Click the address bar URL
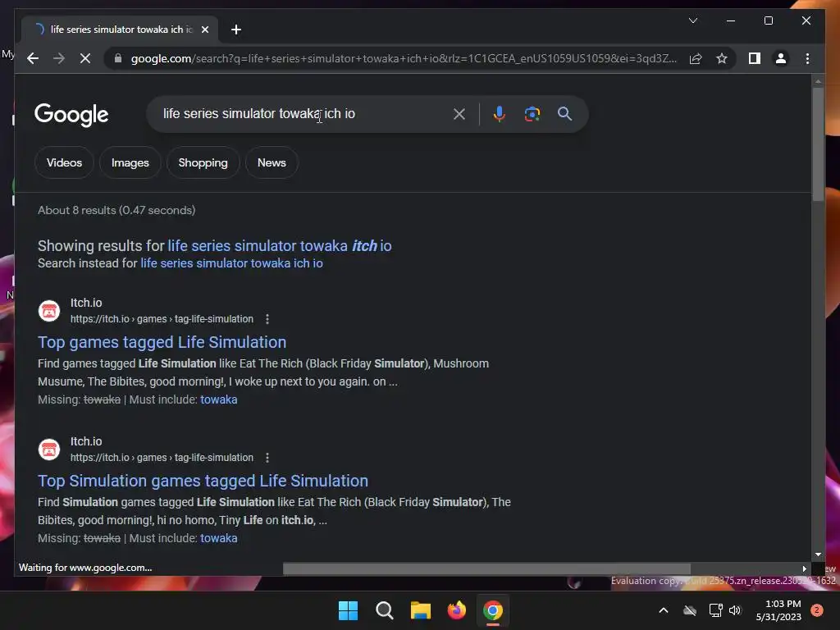 click(x=403, y=58)
